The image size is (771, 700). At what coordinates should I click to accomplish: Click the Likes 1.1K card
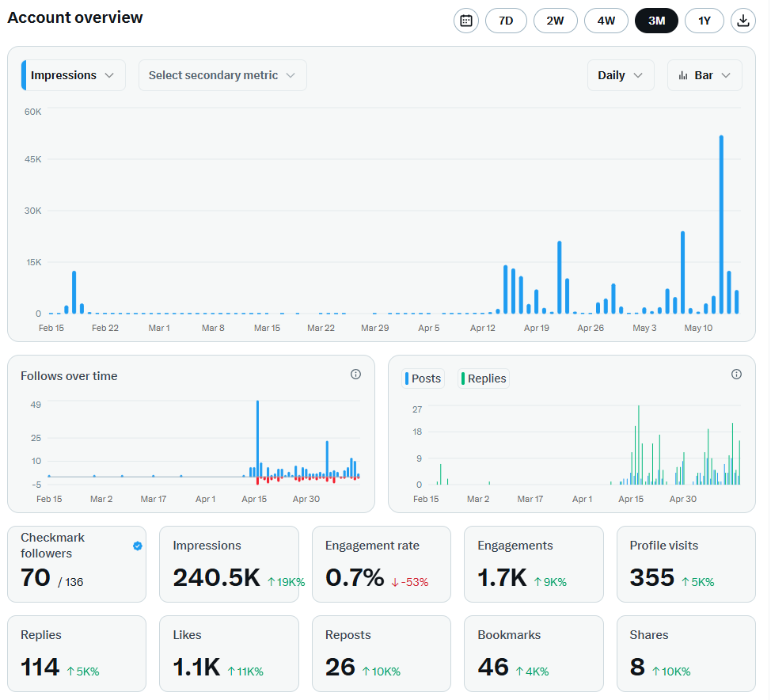(229, 653)
